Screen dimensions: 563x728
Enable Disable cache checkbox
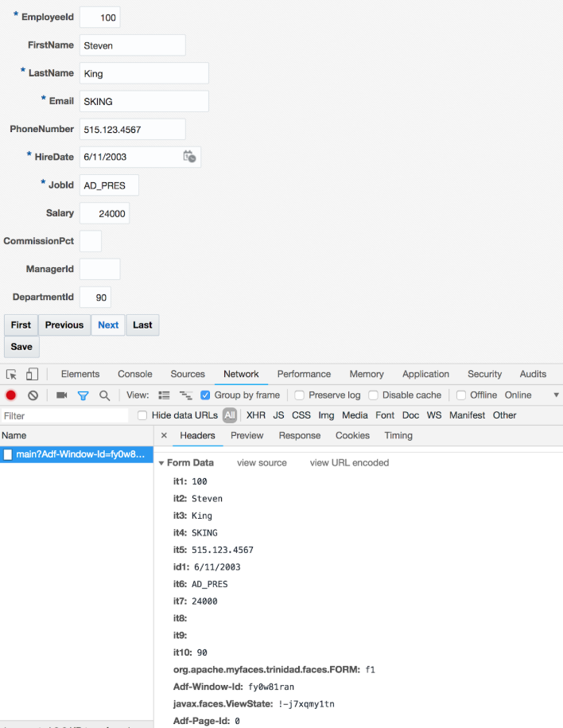(x=373, y=395)
